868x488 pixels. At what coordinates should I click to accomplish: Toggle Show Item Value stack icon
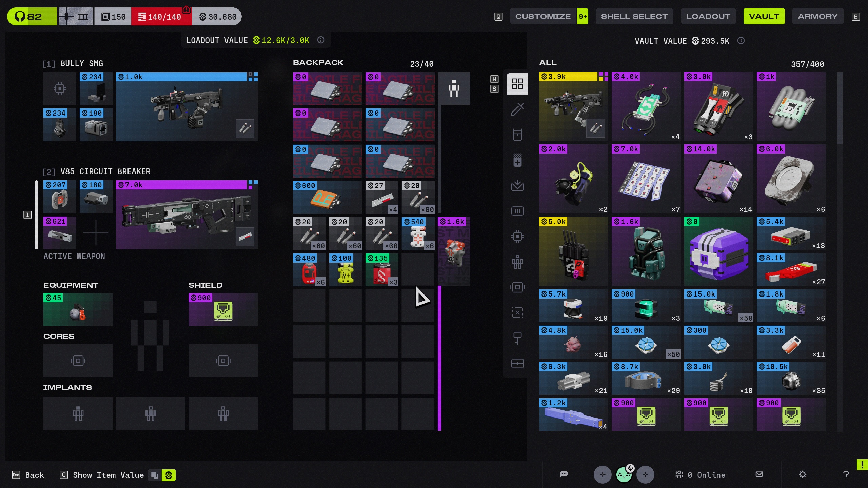pos(155,475)
